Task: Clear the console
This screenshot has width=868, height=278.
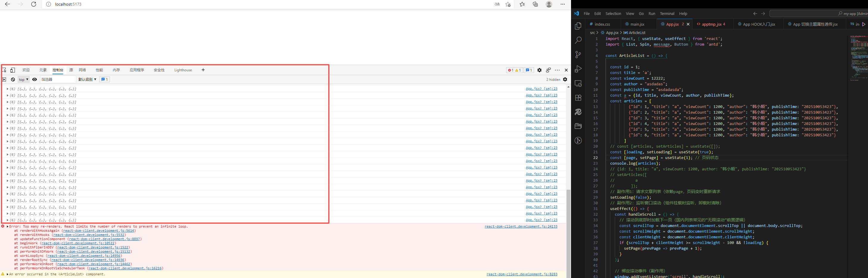Action: point(13,80)
